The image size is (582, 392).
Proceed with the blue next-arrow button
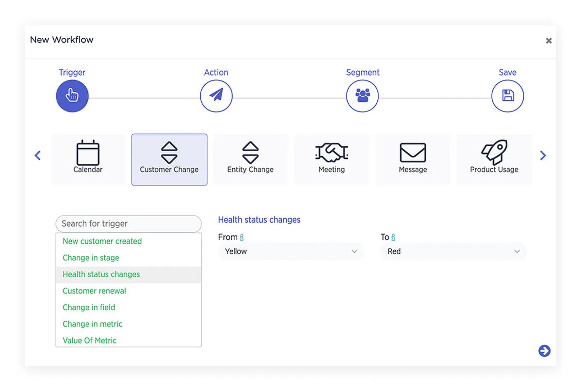pyautogui.click(x=544, y=351)
